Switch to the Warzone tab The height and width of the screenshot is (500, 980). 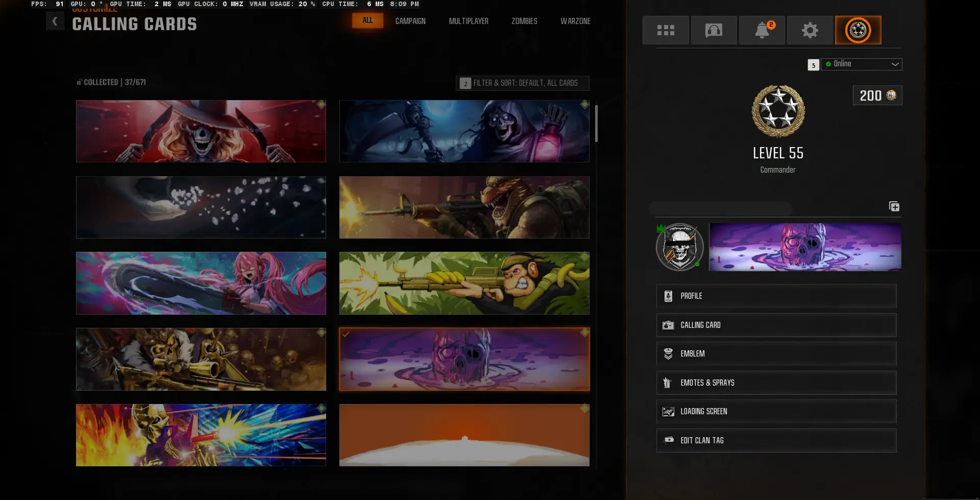pyautogui.click(x=575, y=21)
